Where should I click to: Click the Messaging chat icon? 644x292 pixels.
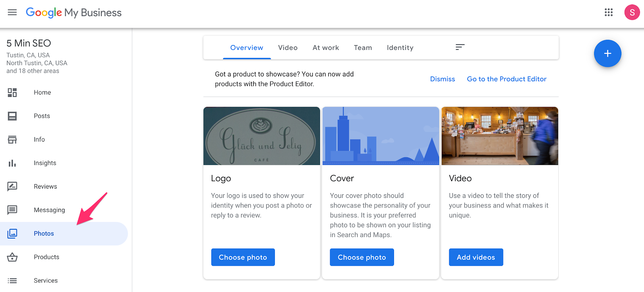[12, 210]
